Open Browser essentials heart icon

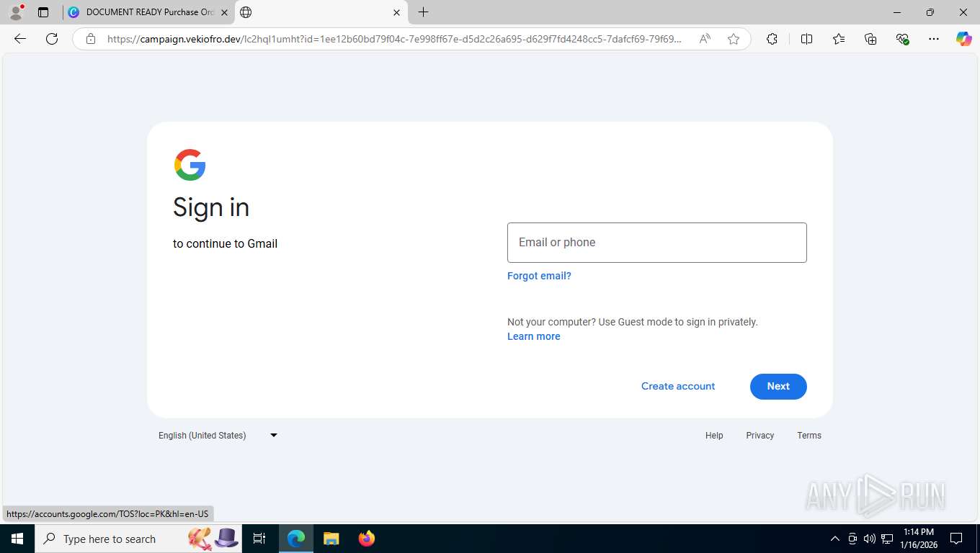pyautogui.click(x=902, y=39)
